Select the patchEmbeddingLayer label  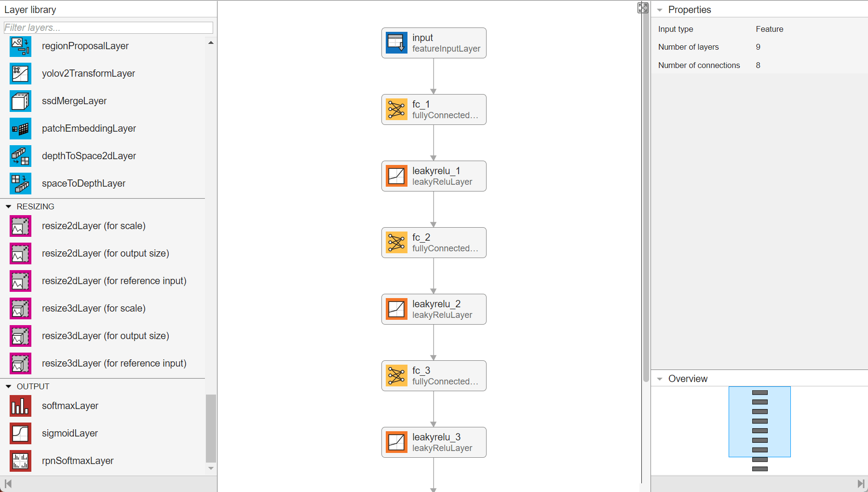coord(89,128)
